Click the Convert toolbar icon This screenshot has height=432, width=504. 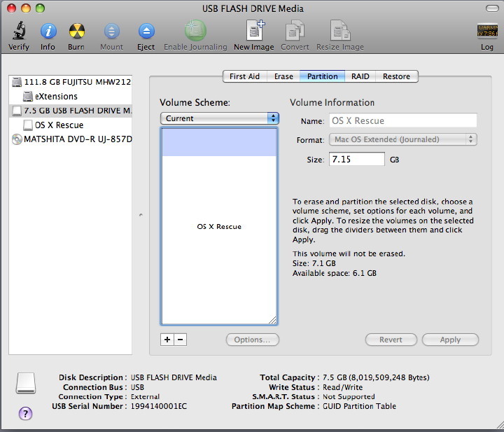click(295, 30)
